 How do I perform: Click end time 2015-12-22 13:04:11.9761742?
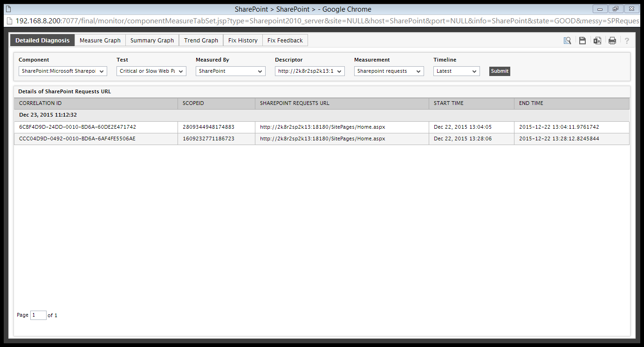559,127
